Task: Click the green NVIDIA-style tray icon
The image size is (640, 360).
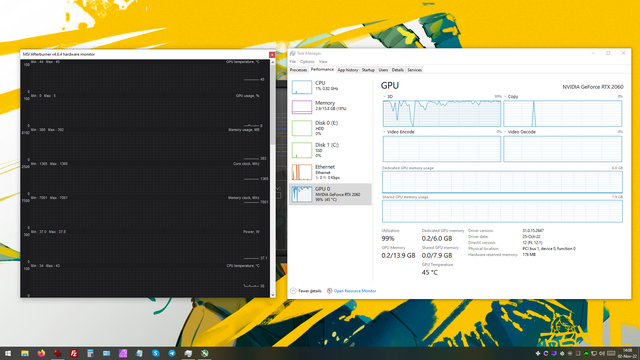Action: [586, 353]
